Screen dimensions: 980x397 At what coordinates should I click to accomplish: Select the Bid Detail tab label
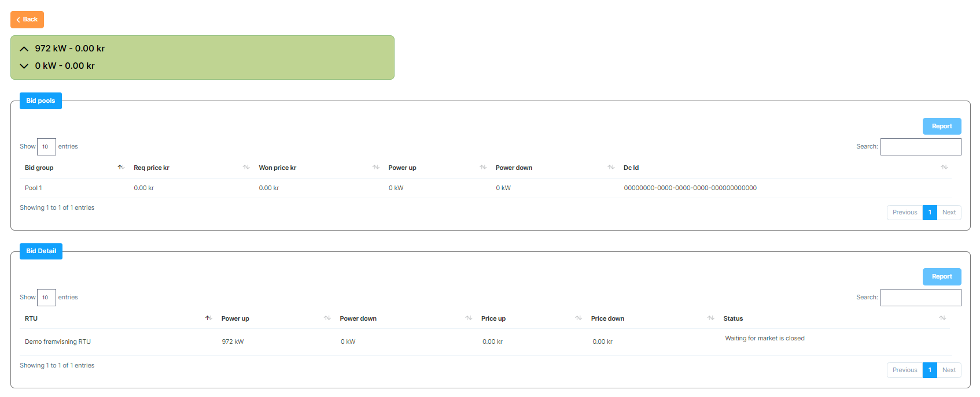41,251
